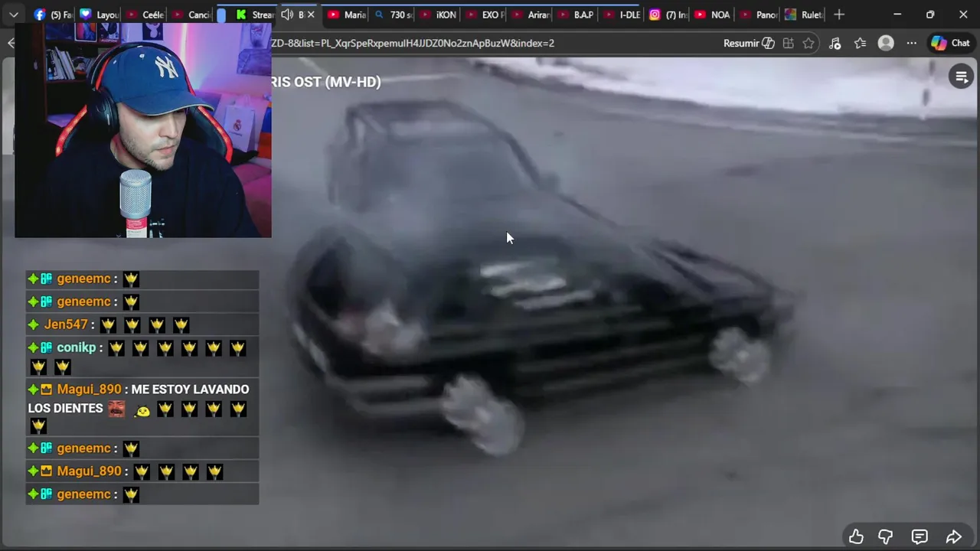Like the video with thumbs up
The width and height of the screenshot is (980, 551).
coord(856,536)
